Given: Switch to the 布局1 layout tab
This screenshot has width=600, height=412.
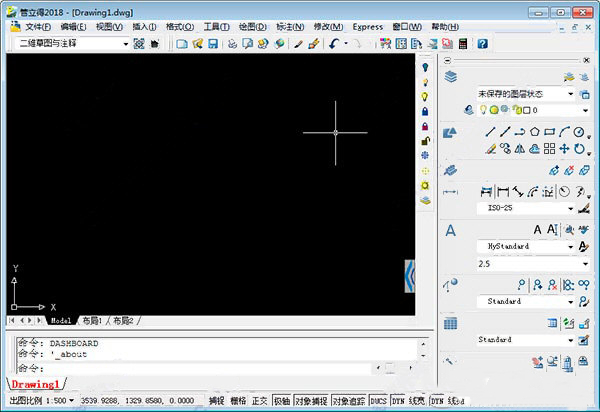Looking at the screenshot, I should (93, 321).
